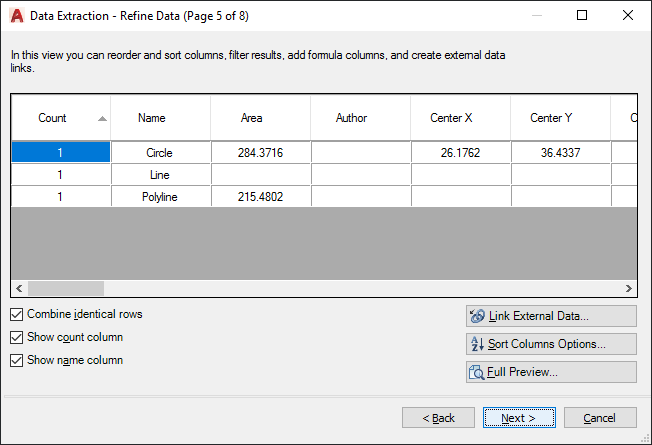Click the AutoCAD logo icon in title bar
Viewport: 652px width, 445px height.
16,15
